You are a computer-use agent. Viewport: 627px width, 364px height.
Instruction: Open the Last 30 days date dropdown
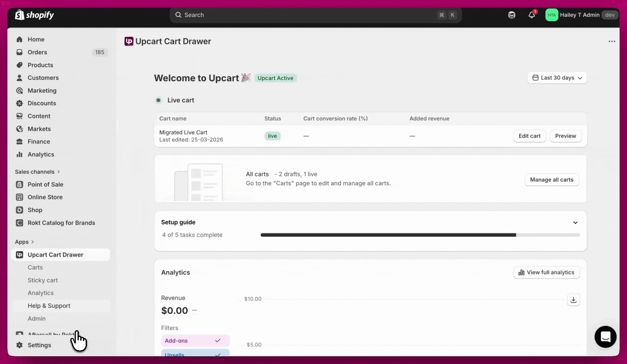(x=557, y=78)
